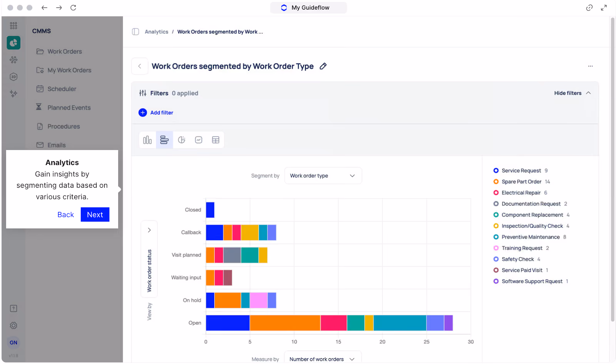Switch to pie chart view
The height and width of the screenshot is (364, 616).
(182, 140)
